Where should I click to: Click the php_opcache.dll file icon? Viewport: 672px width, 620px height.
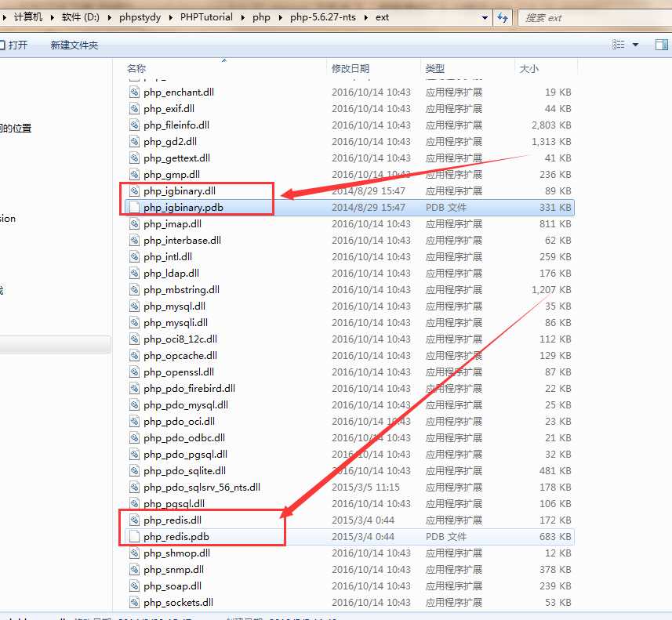135,356
